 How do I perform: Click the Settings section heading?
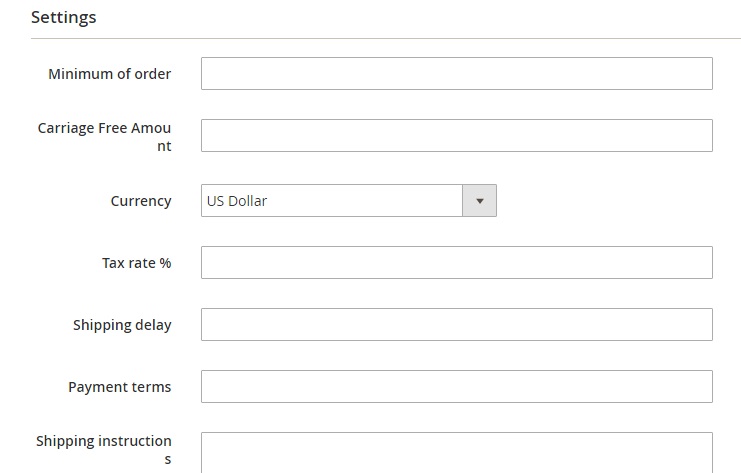(x=64, y=17)
